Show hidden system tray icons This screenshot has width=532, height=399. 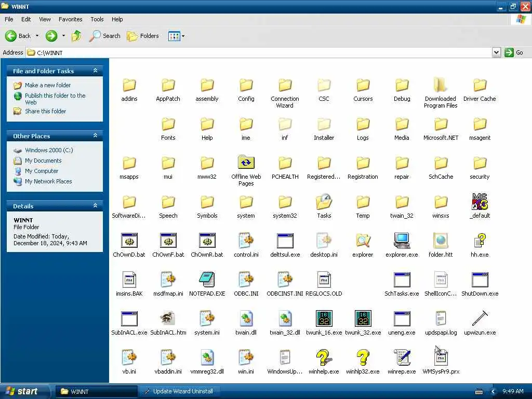(493, 392)
